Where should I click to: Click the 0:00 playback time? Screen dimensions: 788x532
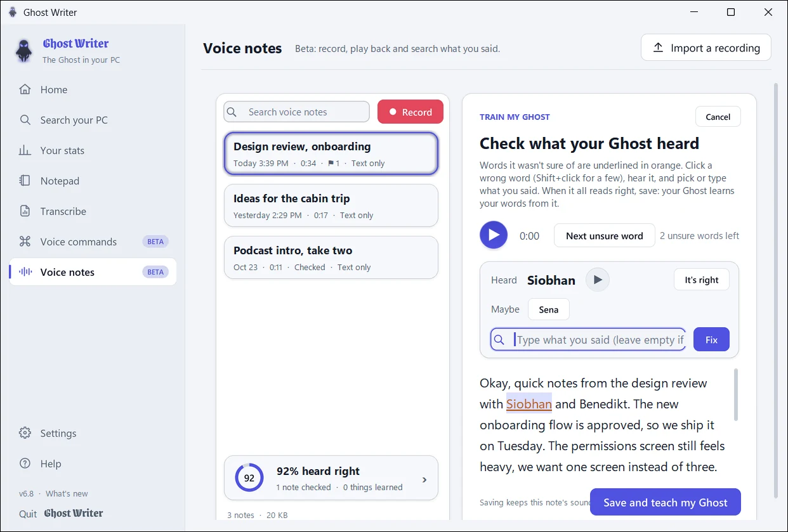point(529,236)
